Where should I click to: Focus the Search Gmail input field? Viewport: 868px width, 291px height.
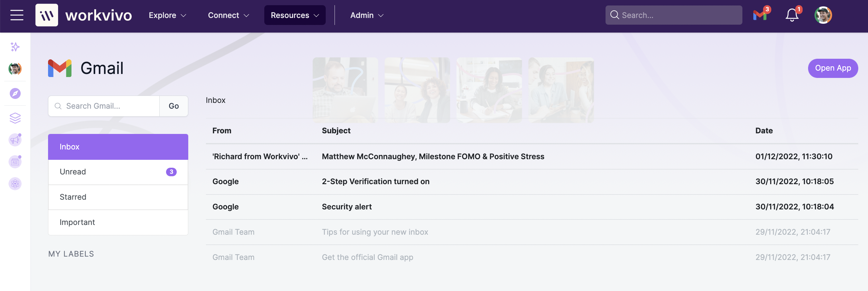point(104,106)
